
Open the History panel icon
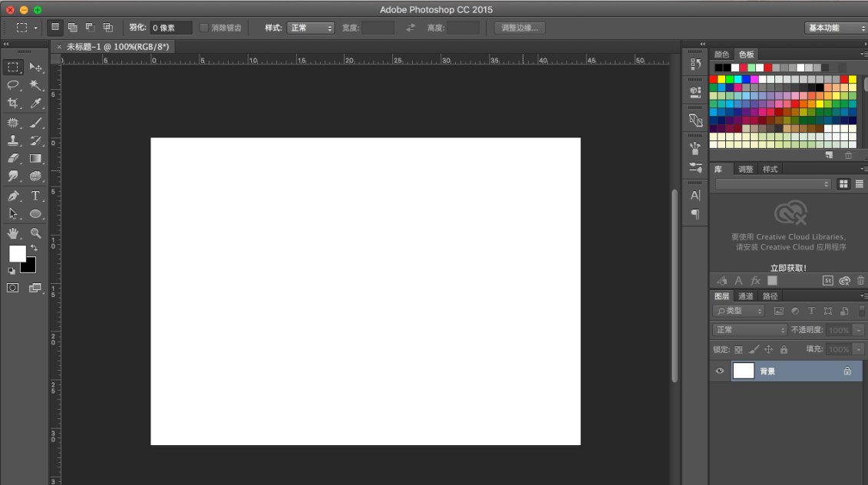point(695,64)
